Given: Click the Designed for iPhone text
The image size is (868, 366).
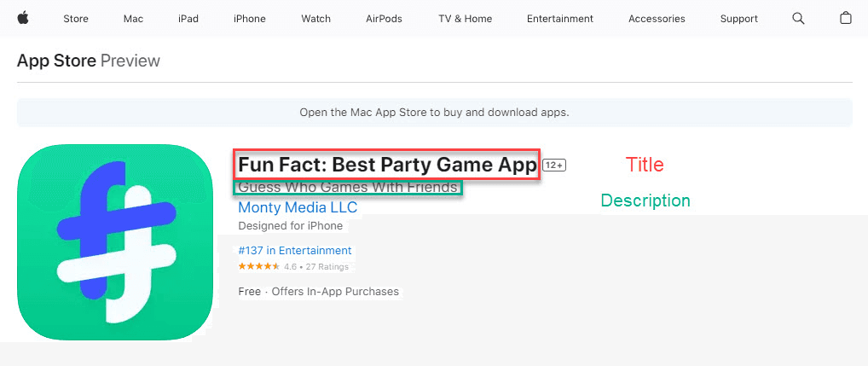Looking at the screenshot, I should click(291, 226).
